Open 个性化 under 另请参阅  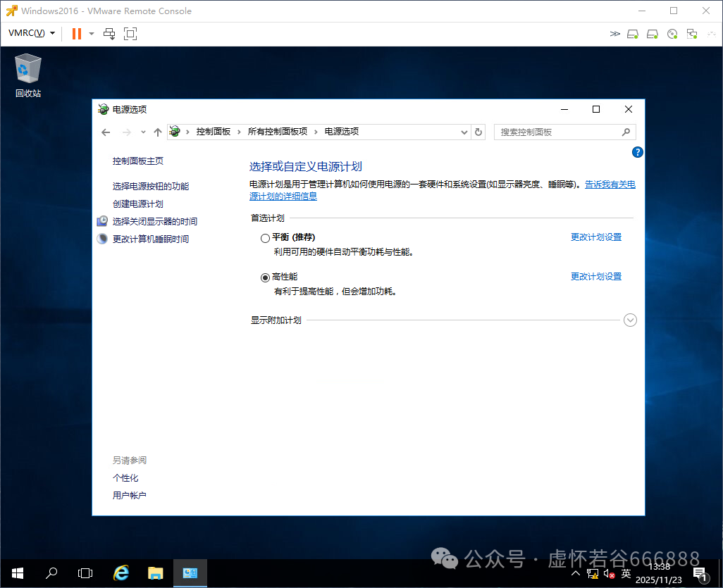pyautogui.click(x=125, y=478)
